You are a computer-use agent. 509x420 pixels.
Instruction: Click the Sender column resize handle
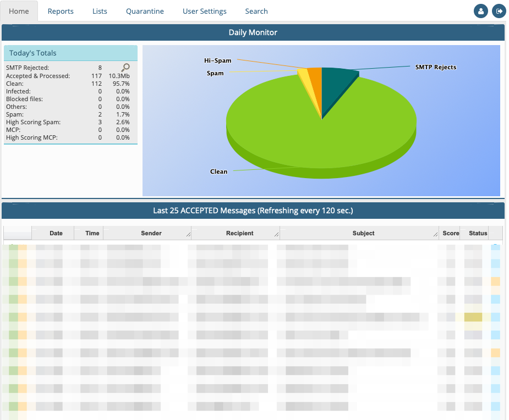click(189, 235)
